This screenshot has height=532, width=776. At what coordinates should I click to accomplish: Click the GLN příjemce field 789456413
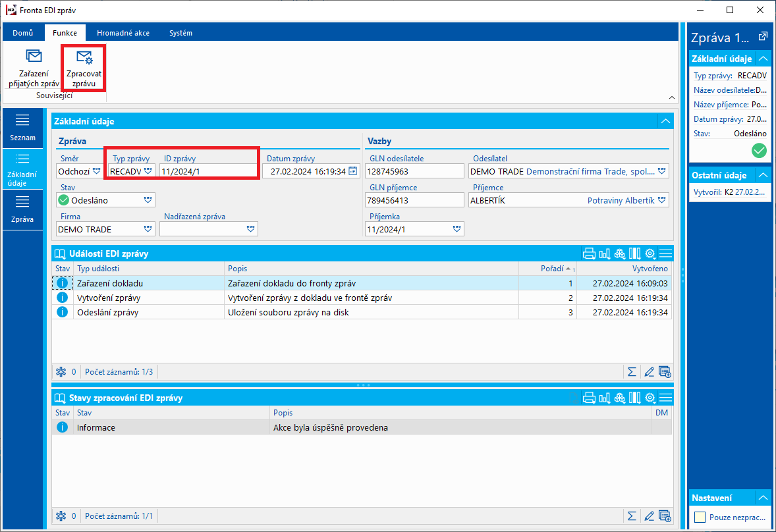click(x=415, y=200)
